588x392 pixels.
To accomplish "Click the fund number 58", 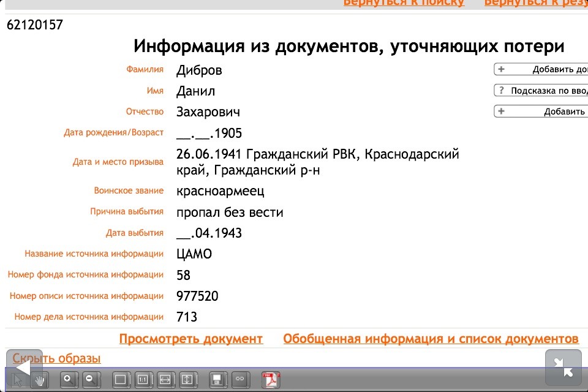I will coord(183,275).
